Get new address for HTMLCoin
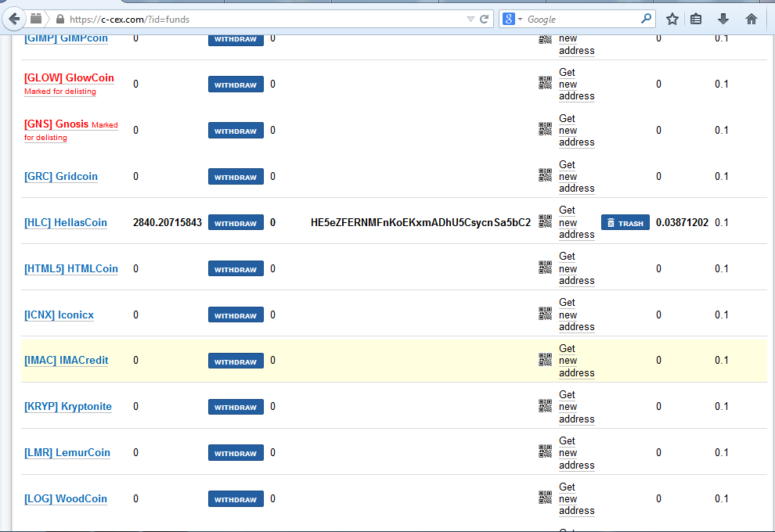The height and width of the screenshot is (532, 775). pos(576,268)
